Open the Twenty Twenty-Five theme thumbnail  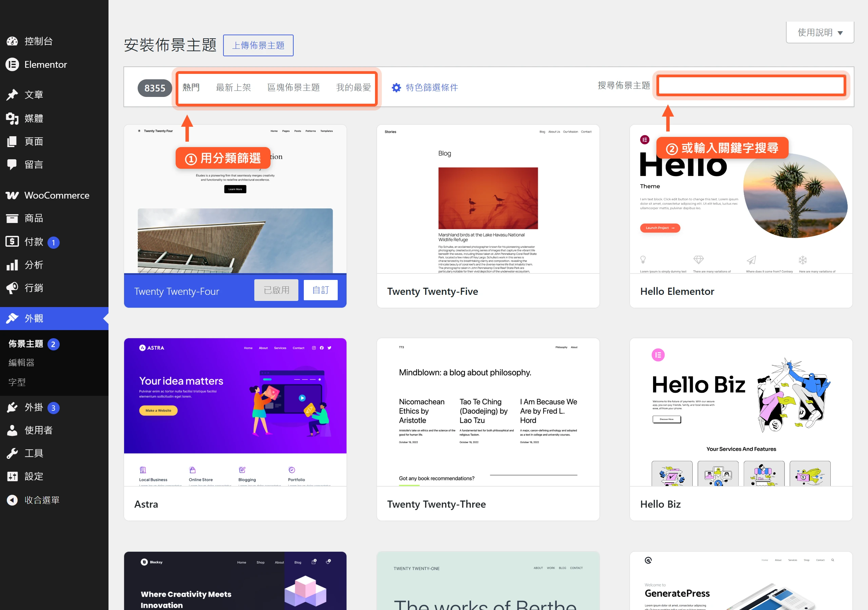point(488,199)
